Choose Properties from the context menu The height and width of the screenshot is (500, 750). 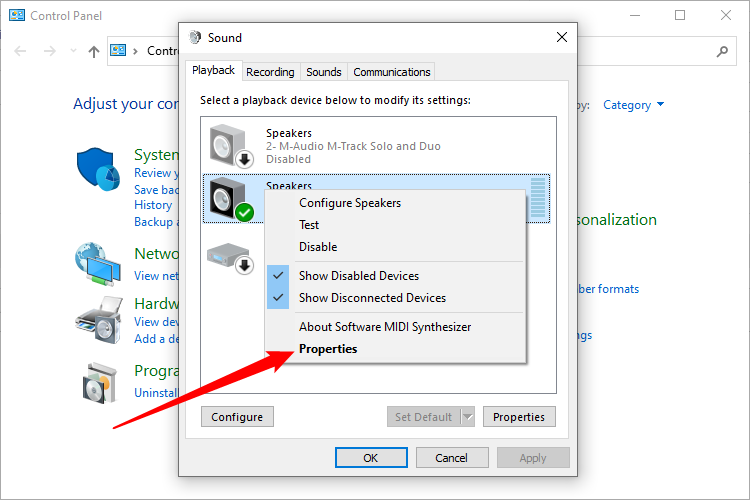pyautogui.click(x=328, y=349)
